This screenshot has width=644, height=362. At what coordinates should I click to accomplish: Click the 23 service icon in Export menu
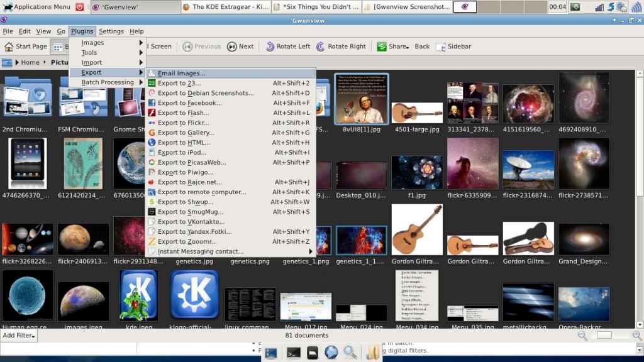tap(152, 83)
